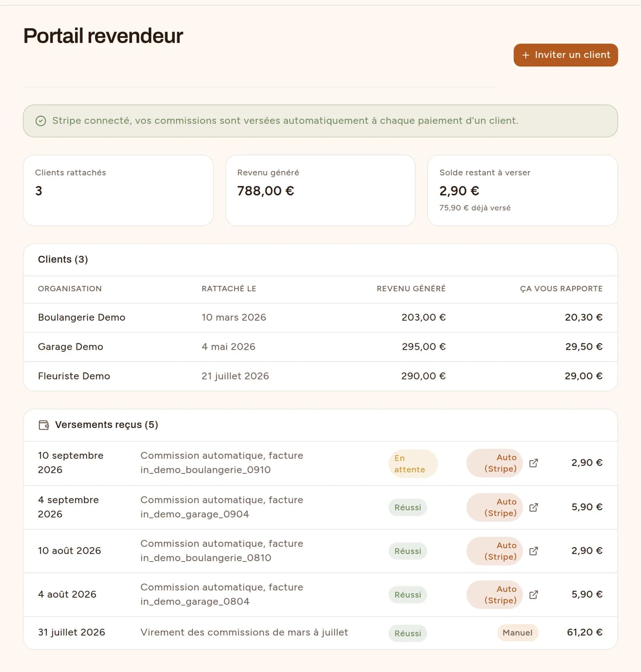Click Auto (Stripe) badge on 10 août row
The height and width of the screenshot is (672, 641).
(x=495, y=551)
